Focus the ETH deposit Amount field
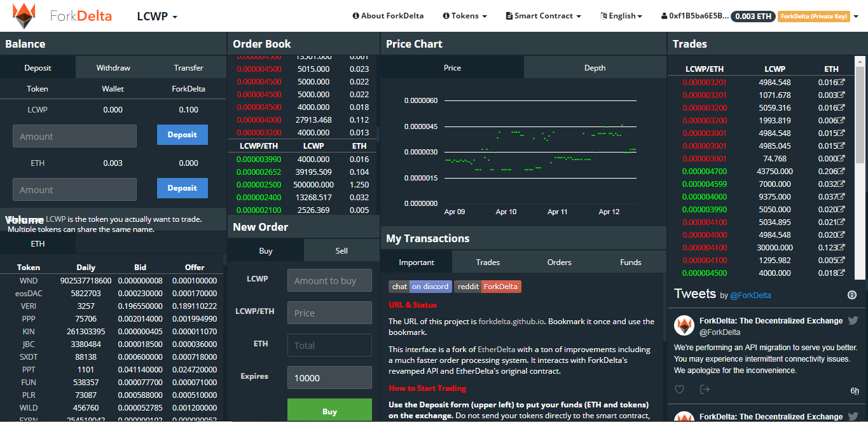The image size is (868, 422). click(x=74, y=189)
